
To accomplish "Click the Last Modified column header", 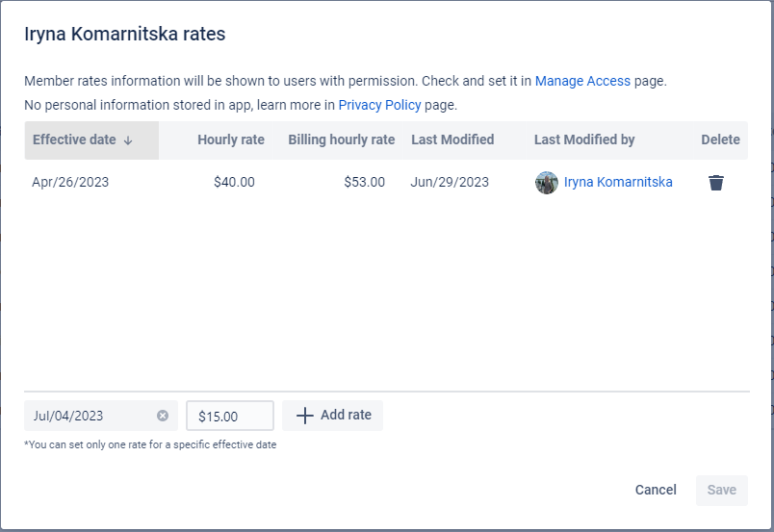I will coord(452,139).
